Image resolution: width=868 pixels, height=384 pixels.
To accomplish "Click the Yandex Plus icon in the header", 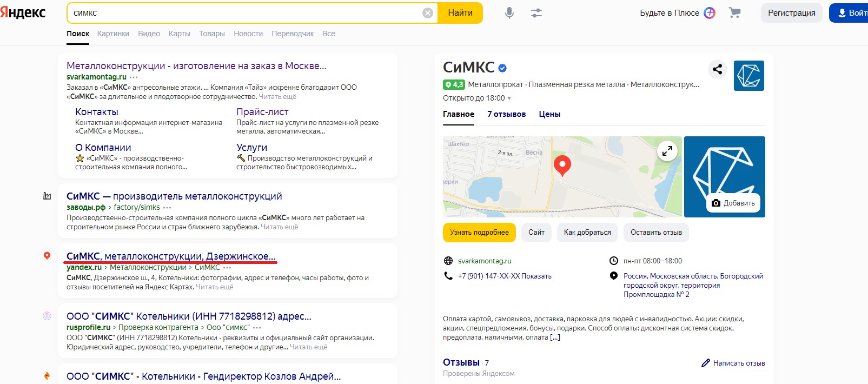I will (x=710, y=13).
